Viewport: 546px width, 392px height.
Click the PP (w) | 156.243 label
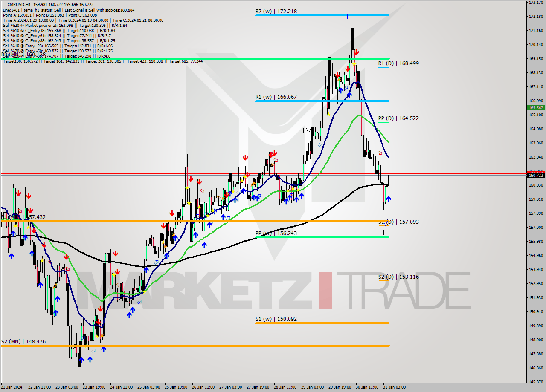(276, 233)
